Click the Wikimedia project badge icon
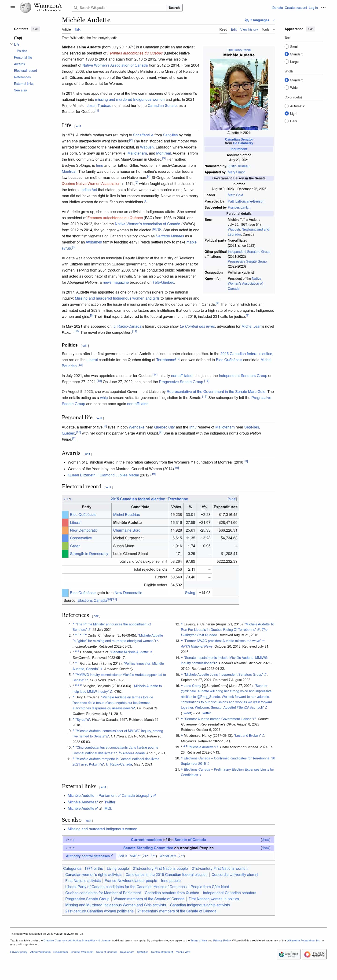Image resolution: width=337 pixels, height=980 pixels. click(x=289, y=954)
